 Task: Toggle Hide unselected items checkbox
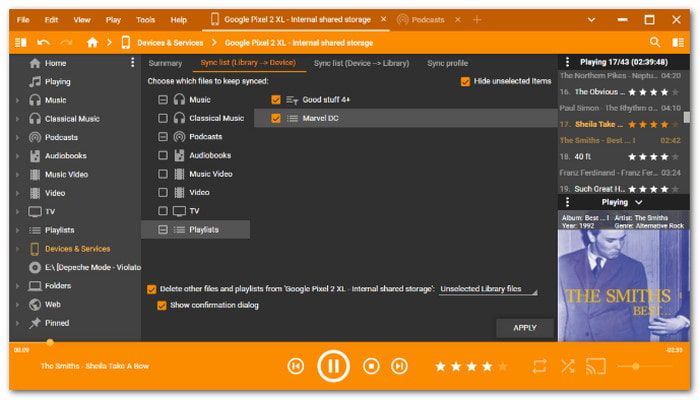[465, 81]
